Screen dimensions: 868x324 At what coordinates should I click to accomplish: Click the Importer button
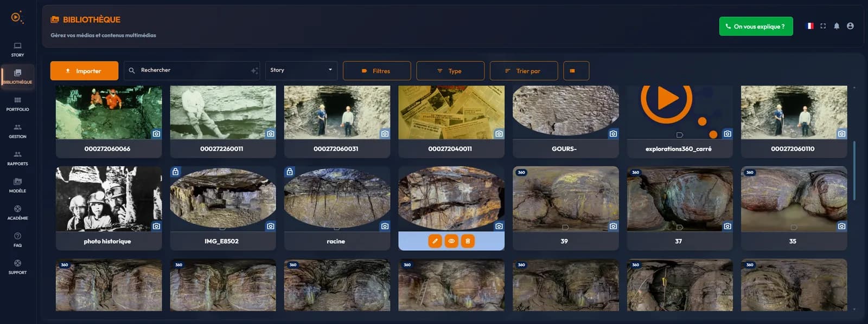point(84,71)
